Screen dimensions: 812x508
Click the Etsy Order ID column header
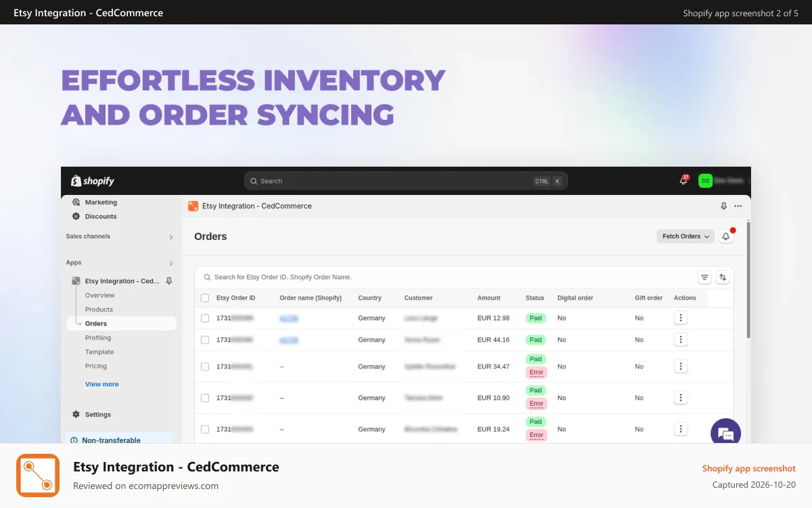tap(236, 298)
